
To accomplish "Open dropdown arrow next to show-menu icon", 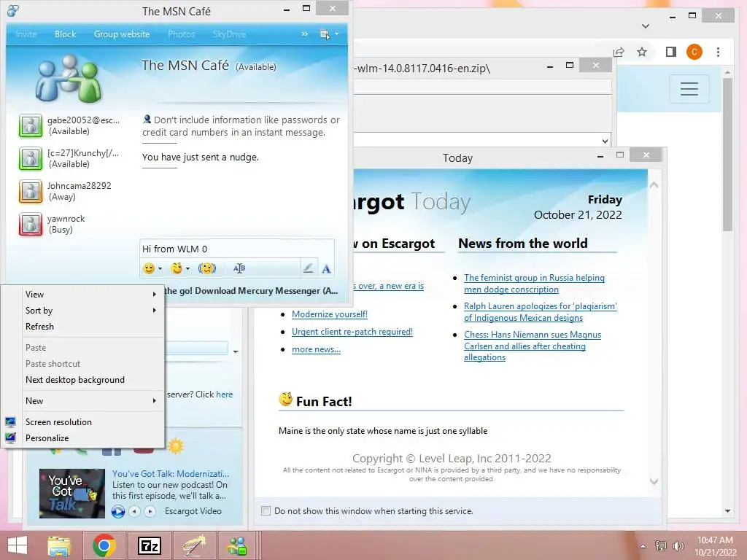I will tap(336, 34).
